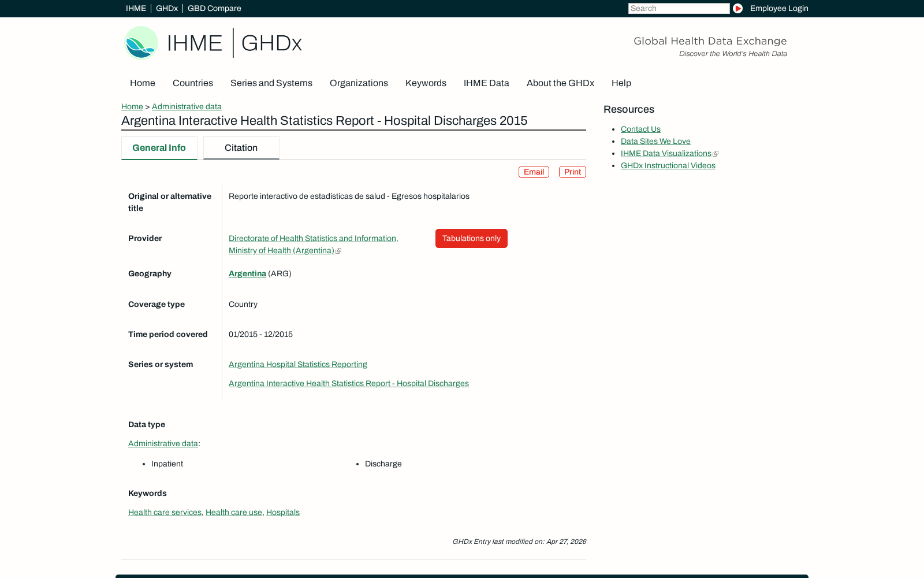Image resolution: width=924 pixels, height=578 pixels.
Task: Select the General Info tab
Action: coord(159,148)
